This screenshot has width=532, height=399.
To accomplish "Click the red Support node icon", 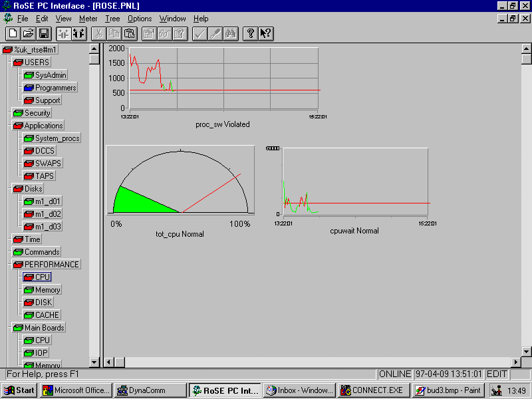I will pos(29,100).
